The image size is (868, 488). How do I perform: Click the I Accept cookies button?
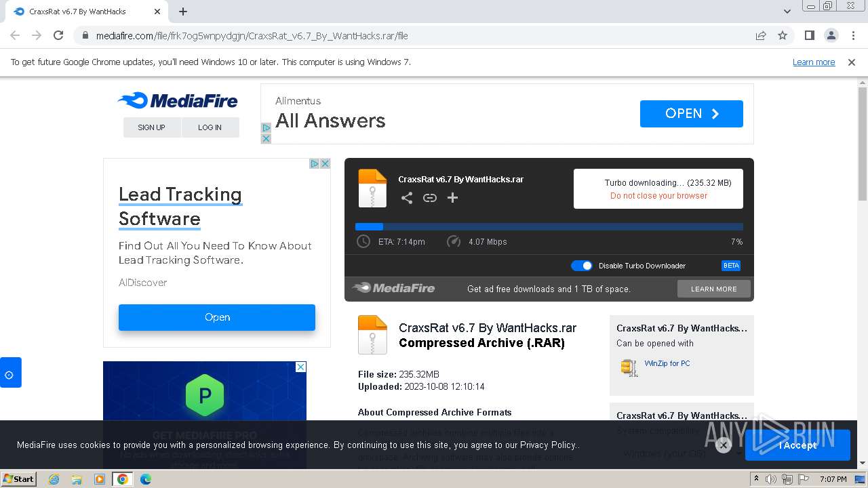pos(797,445)
